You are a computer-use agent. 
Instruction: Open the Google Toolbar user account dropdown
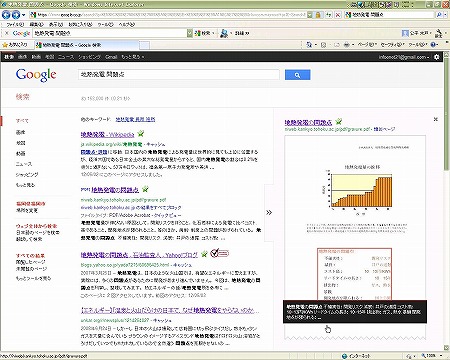coord(417,33)
